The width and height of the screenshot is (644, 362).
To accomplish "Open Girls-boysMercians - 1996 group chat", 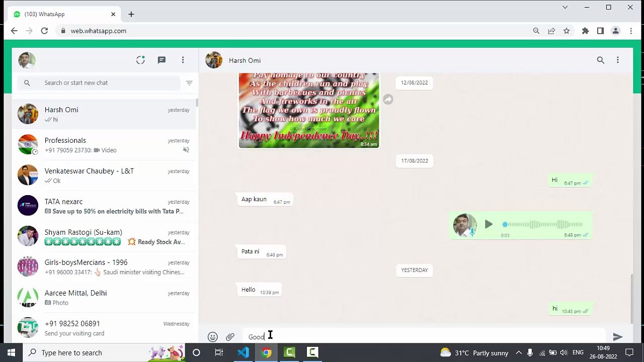I will (x=104, y=267).
